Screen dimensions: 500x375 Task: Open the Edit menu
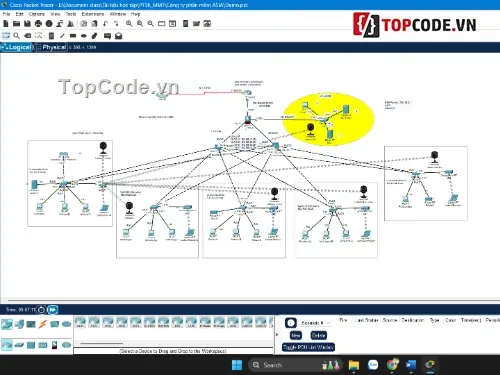pos(20,14)
